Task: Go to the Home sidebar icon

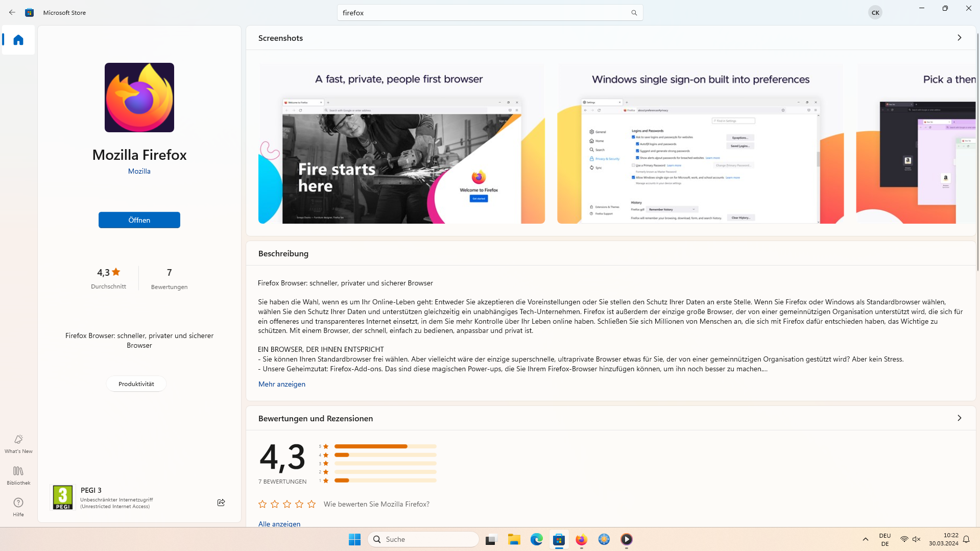Action: point(18,40)
